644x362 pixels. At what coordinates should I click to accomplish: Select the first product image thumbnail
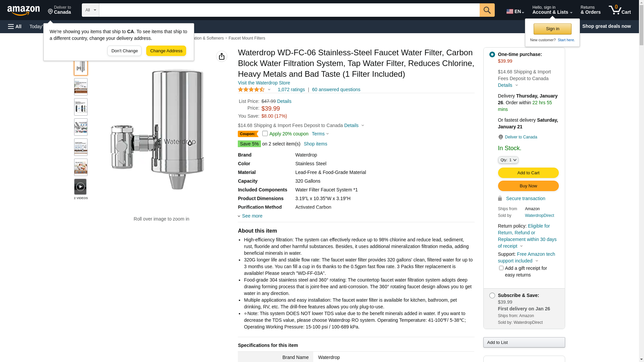coord(81,67)
